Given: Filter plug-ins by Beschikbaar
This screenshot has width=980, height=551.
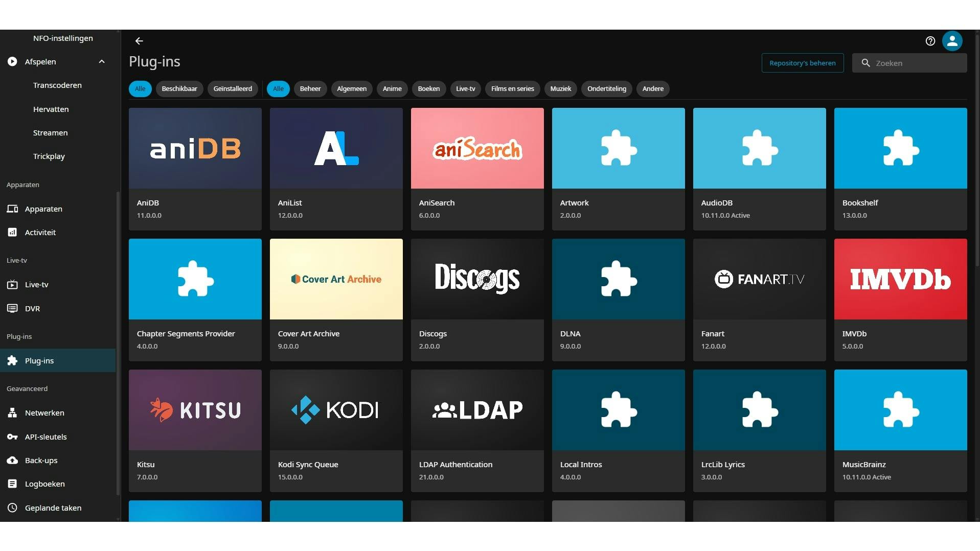Looking at the screenshot, I should pos(179,89).
